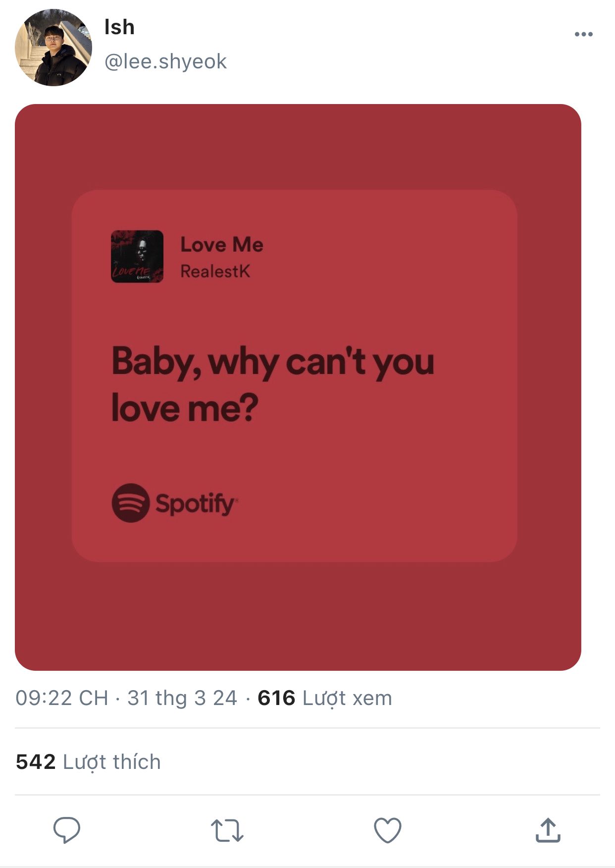View the 542 Lượt thích likes list
Viewport: 615px width, 868px height.
(88, 762)
